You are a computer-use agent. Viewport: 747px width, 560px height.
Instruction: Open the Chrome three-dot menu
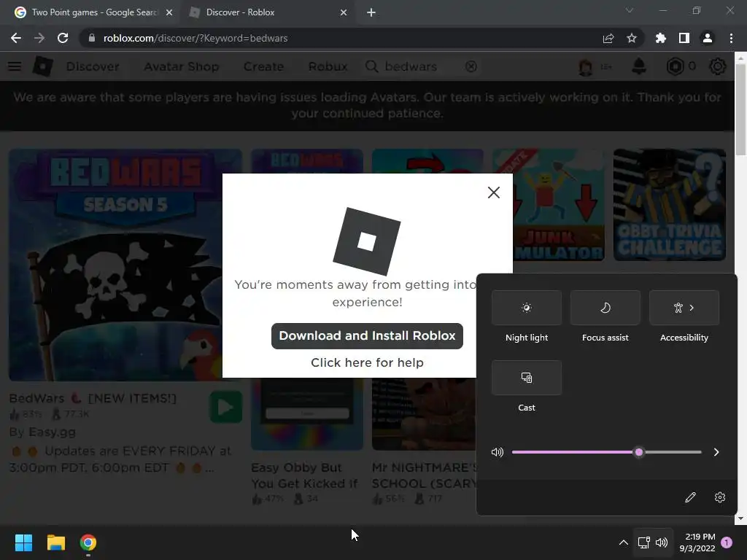[731, 38]
